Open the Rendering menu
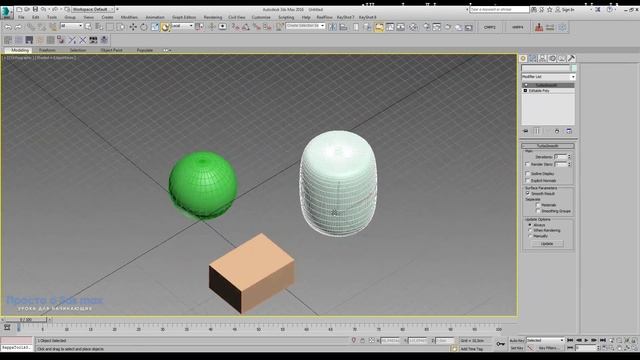Screen dimensions: 640x360 click(x=213, y=18)
